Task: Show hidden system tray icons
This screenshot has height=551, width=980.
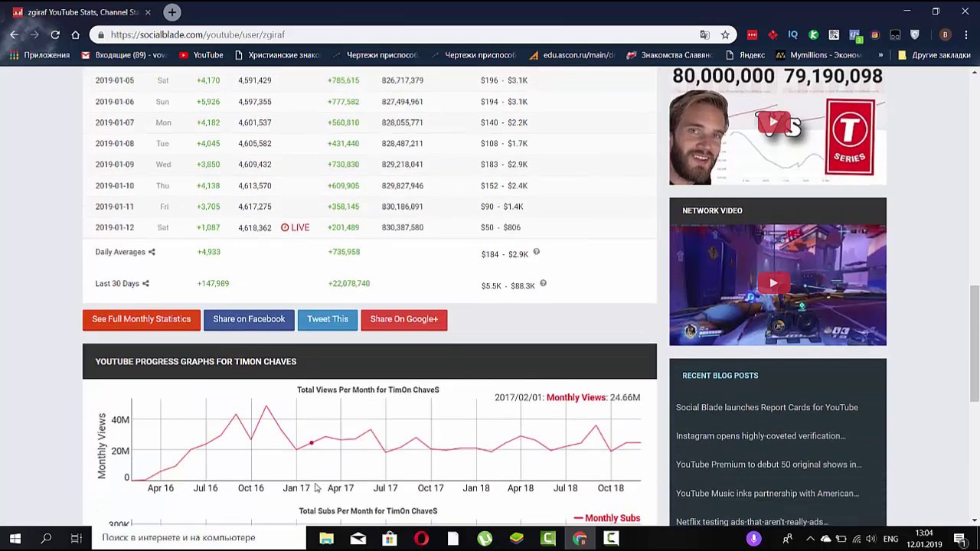Action: point(810,538)
